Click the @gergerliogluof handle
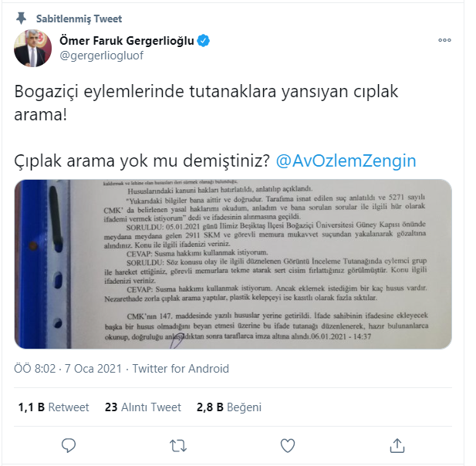Screen dimensions: 476x466 (101, 56)
